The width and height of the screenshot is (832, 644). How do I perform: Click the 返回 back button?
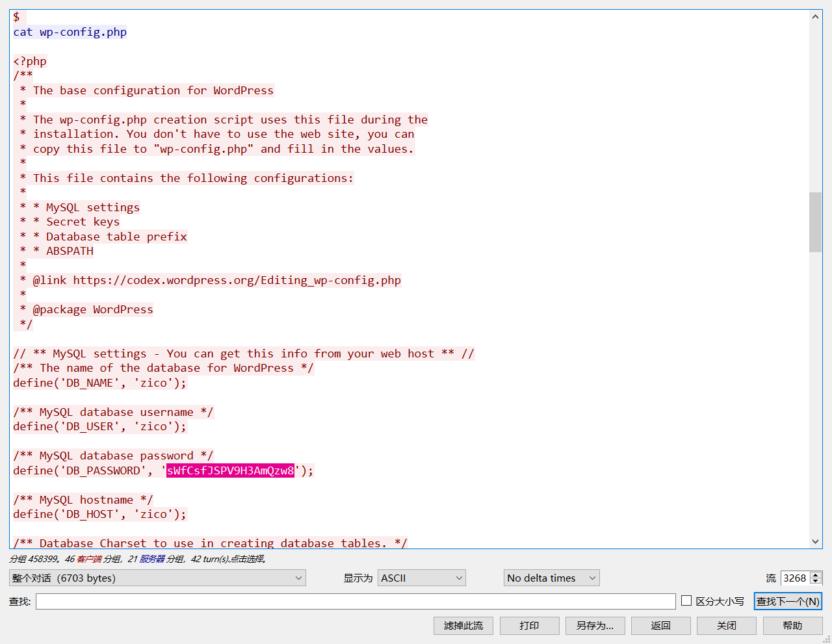660,626
